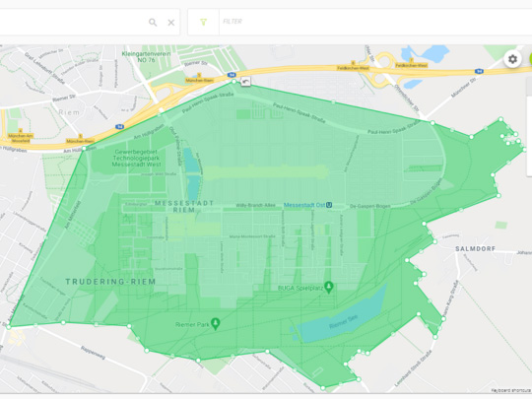Click the undo arrow on polygon vertex
The image size is (532, 399).
245,82
